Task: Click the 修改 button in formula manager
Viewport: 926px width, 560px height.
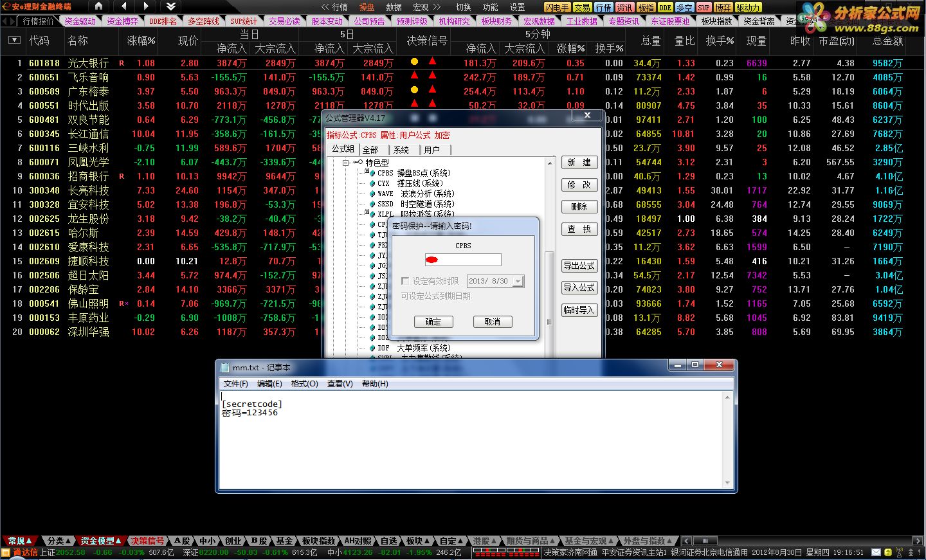Action: pyautogui.click(x=579, y=185)
